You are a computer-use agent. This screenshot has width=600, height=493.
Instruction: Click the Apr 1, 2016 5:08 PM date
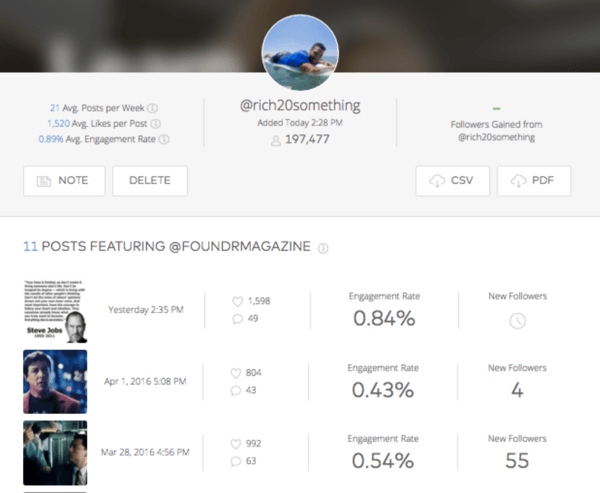point(145,382)
